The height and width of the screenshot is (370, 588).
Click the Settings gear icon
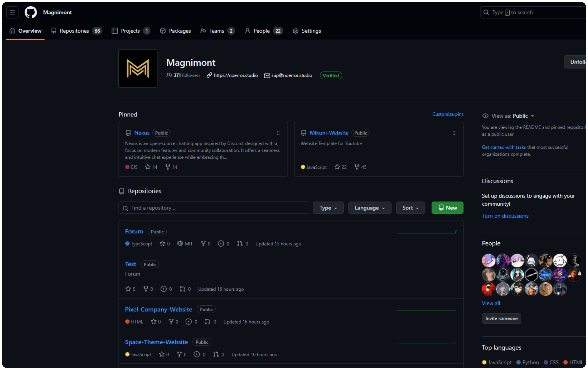click(x=295, y=30)
